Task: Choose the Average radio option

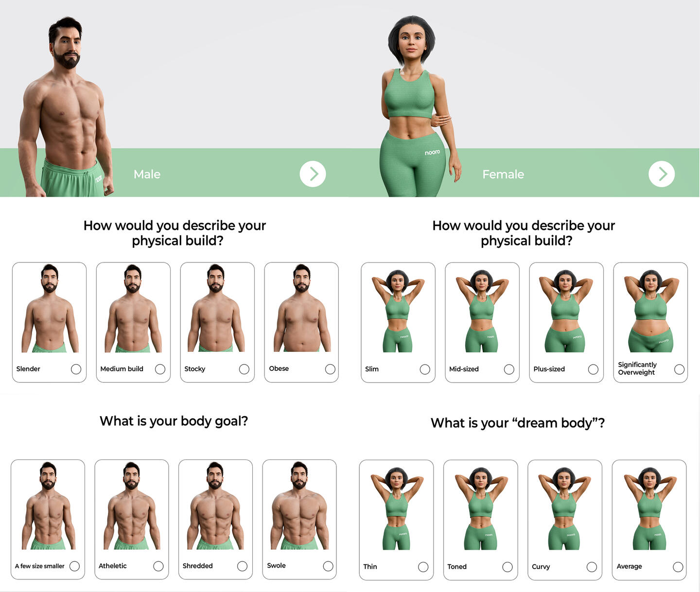Action: click(678, 567)
